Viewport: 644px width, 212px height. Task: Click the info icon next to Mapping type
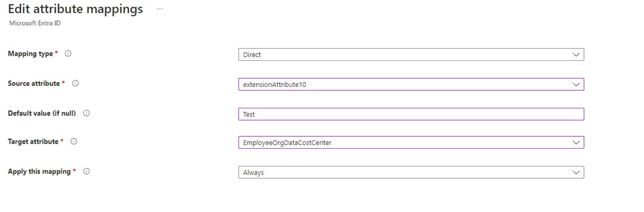click(68, 54)
